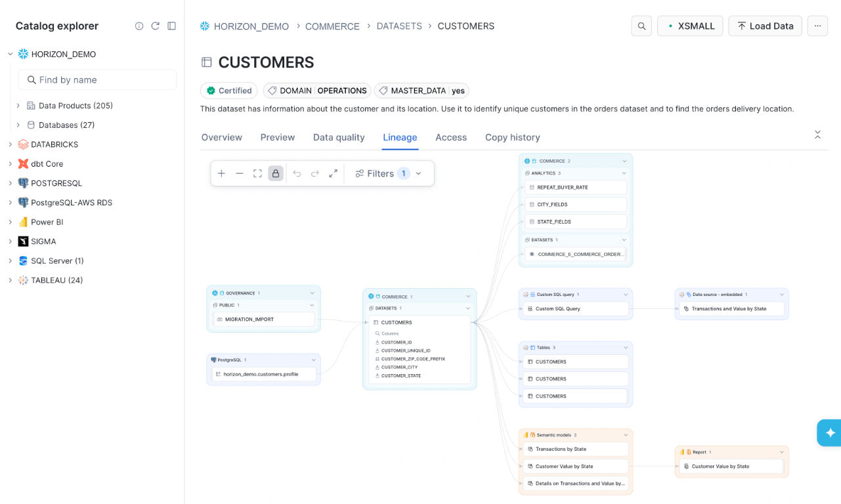Expand the lineage graph to fullscreen

tap(334, 173)
